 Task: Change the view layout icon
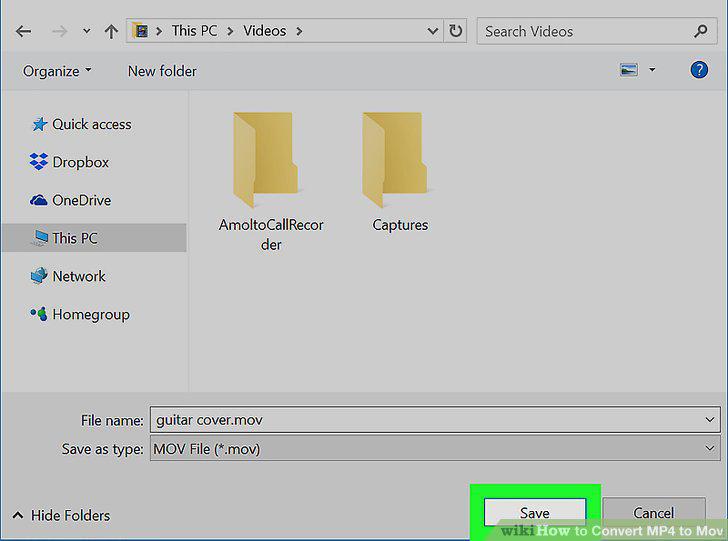(629, 70)
